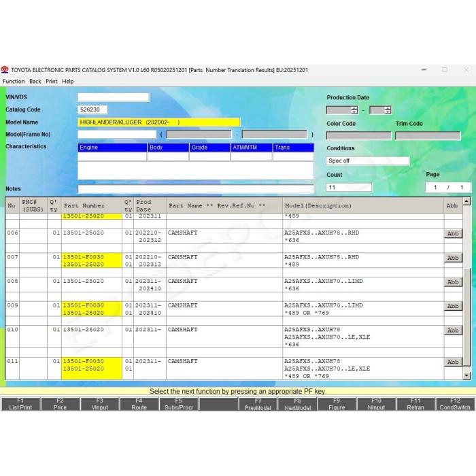Click the Color Code field

359,136
